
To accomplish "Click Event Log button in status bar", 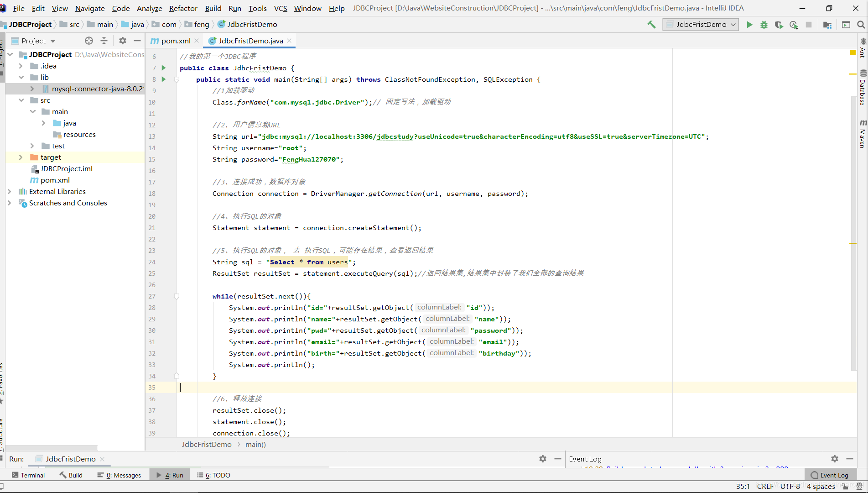I will click(x=830, y=475).
